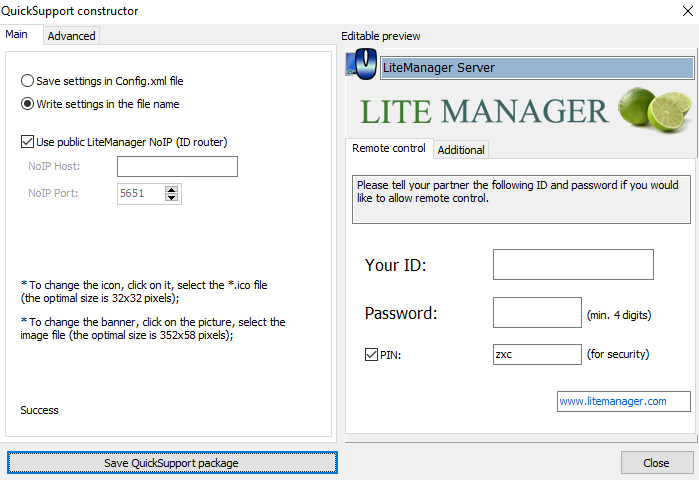Click the icon change instruction text
The width and height of the screenshot is (699, 480).
point(144,291)
